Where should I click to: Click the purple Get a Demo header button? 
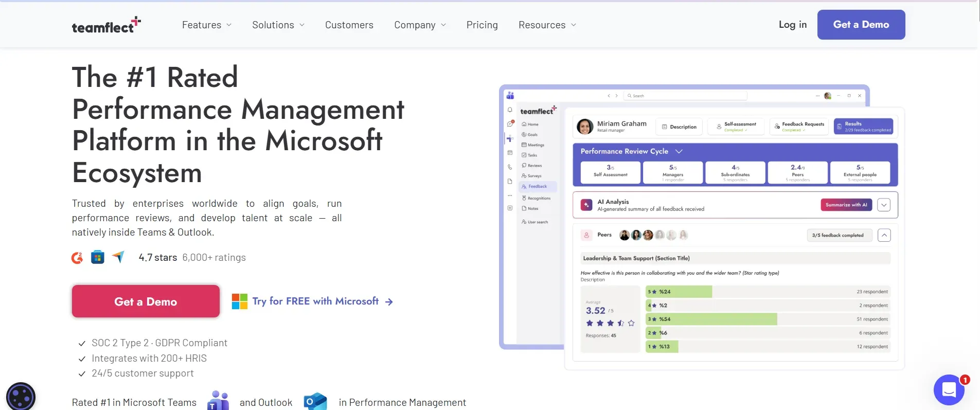click(x=861, y=25)
